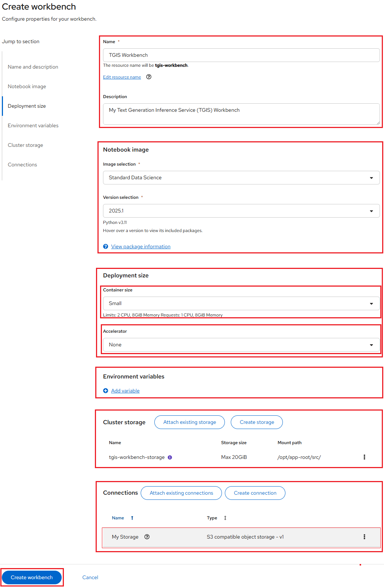This screenshot has width=384, height=588.
Task: Jump to Environment variables section
Action: [33, 126]
